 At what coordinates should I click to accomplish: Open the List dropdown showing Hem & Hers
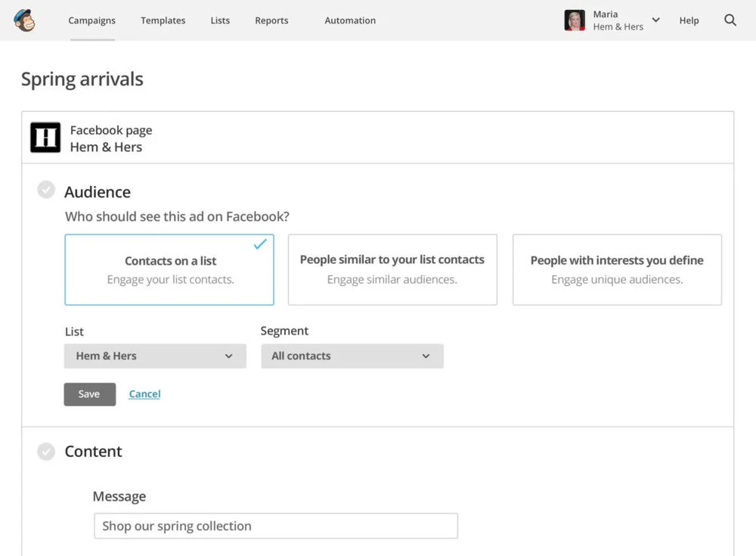[x=154, y=356]
